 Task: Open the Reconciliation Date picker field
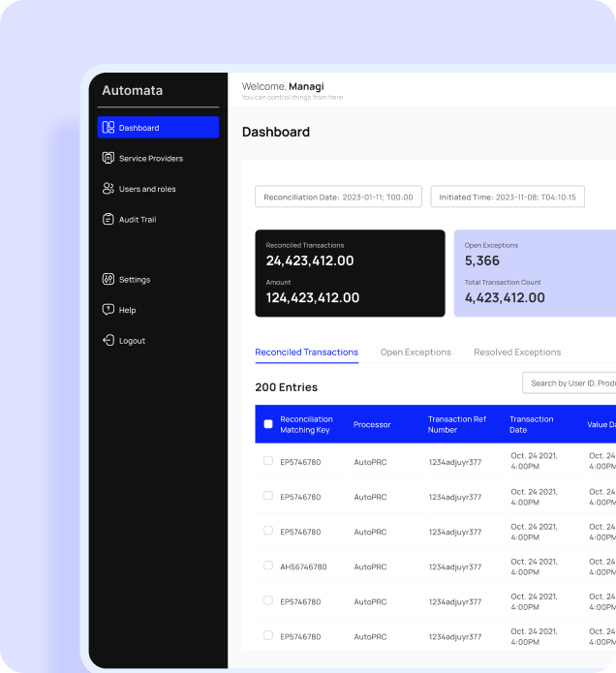(x=338, y=197)
